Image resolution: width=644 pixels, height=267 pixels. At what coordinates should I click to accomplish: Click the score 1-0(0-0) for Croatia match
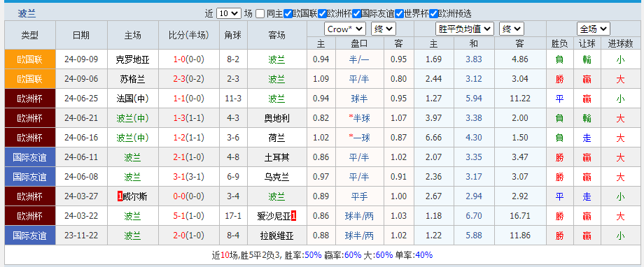(188, 59)
